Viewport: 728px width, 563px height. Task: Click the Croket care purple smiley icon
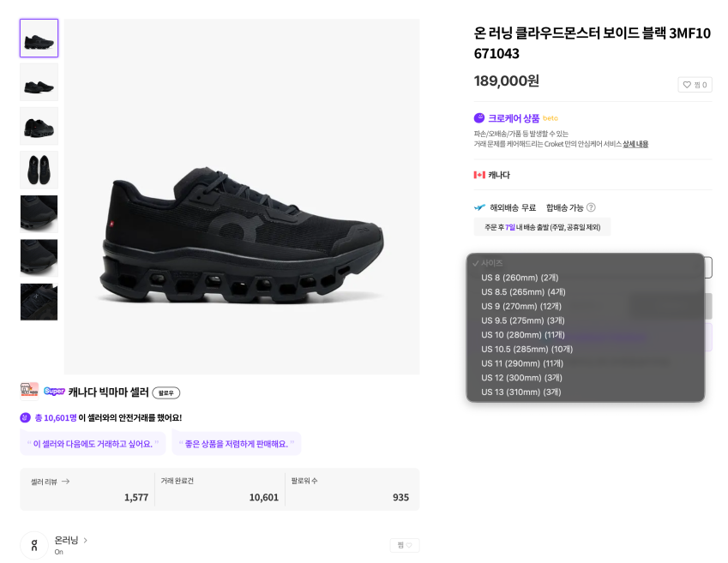479,118
